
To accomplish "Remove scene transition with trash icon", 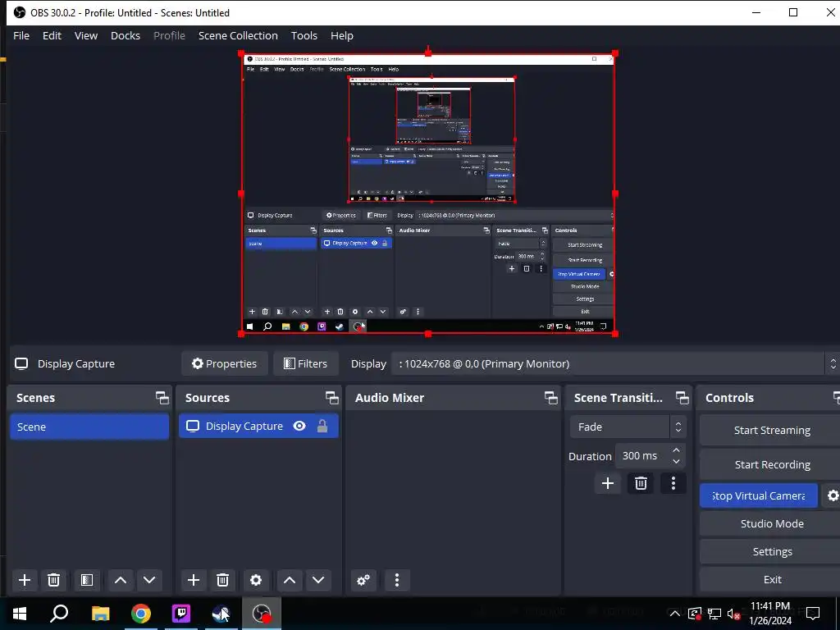I will pyautogui.click(x=641, y=483).
